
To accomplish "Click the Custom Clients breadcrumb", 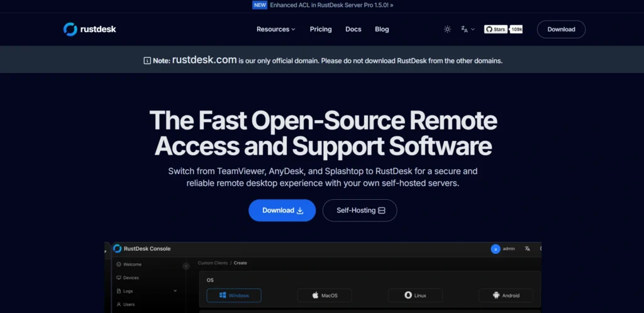I will coord(213,263).
